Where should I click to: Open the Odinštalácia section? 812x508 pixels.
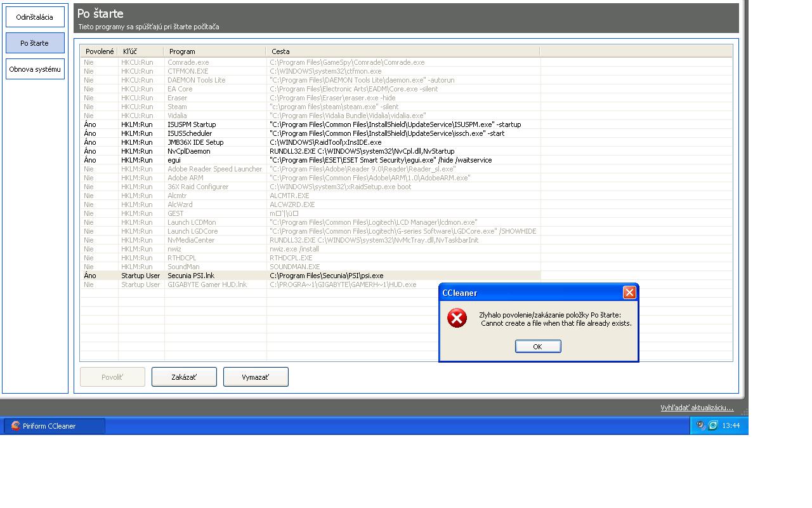click(x=35, y=17)
